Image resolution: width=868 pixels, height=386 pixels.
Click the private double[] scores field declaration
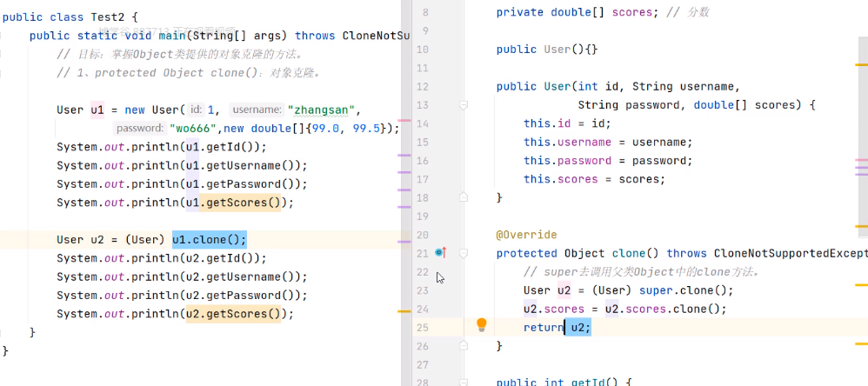578,12
